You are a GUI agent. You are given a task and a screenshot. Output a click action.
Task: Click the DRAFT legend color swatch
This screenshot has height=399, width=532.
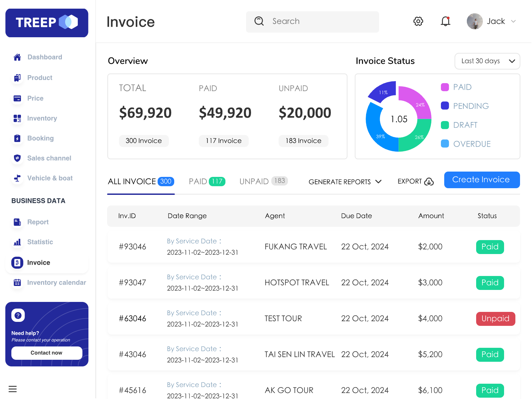point(445,125)
